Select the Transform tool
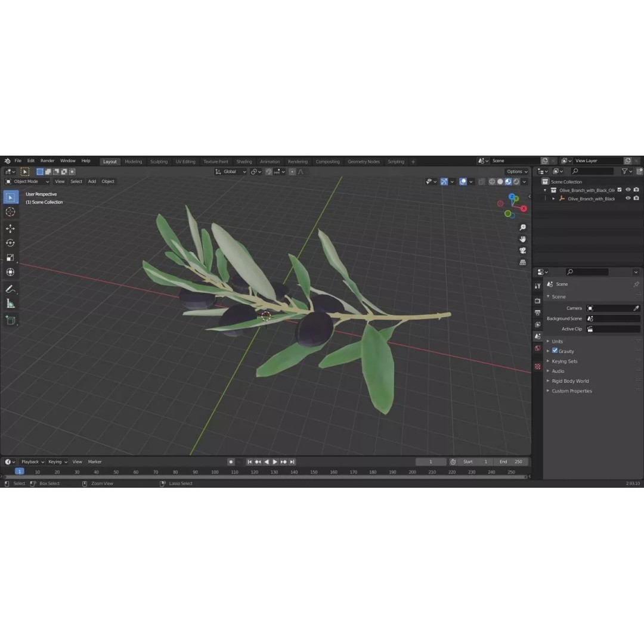 [x=11, y=272]
